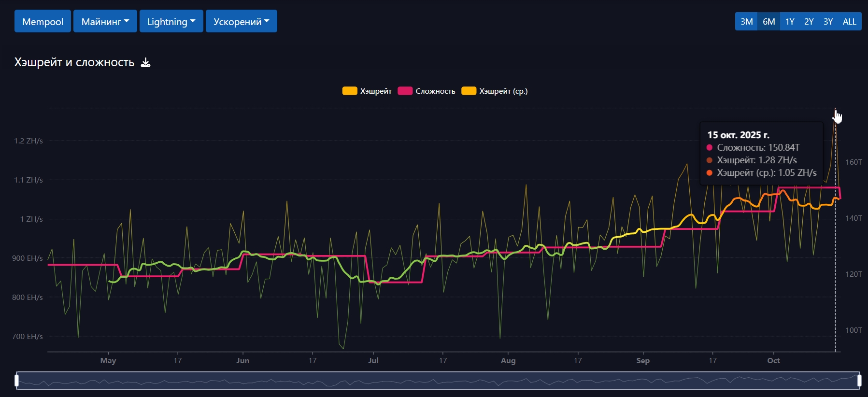Viewport: 868px width, 397px height.
Task: Choose the 2Y time range
Action: [809, 22]
